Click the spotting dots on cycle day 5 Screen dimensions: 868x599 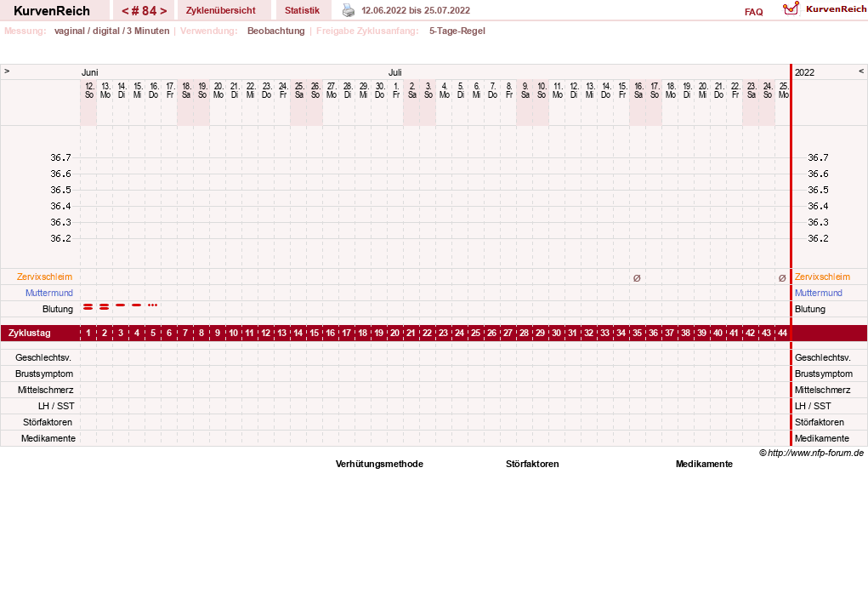click(153, 305)
